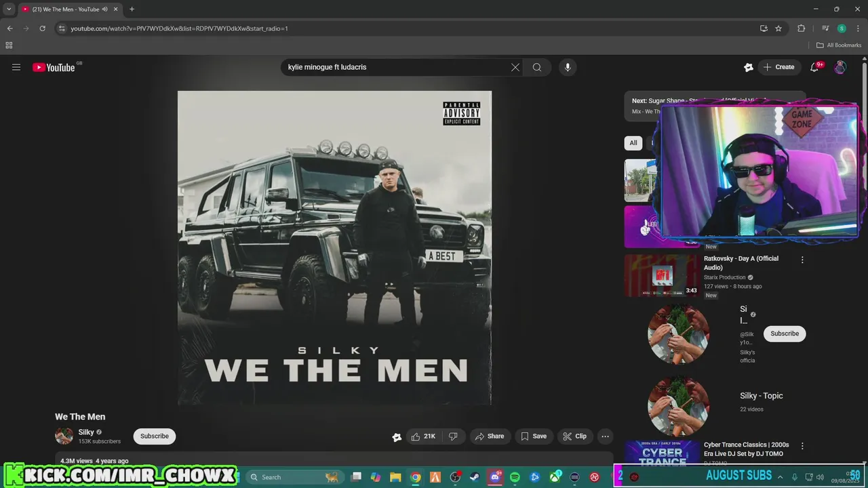Select the All filter chip

(633, 143)
